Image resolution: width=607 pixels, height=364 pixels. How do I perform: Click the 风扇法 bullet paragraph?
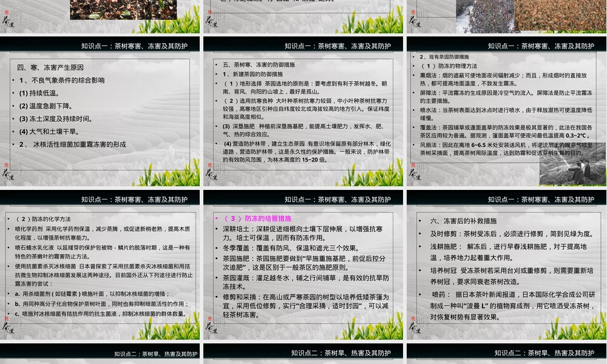coord(506,149)
